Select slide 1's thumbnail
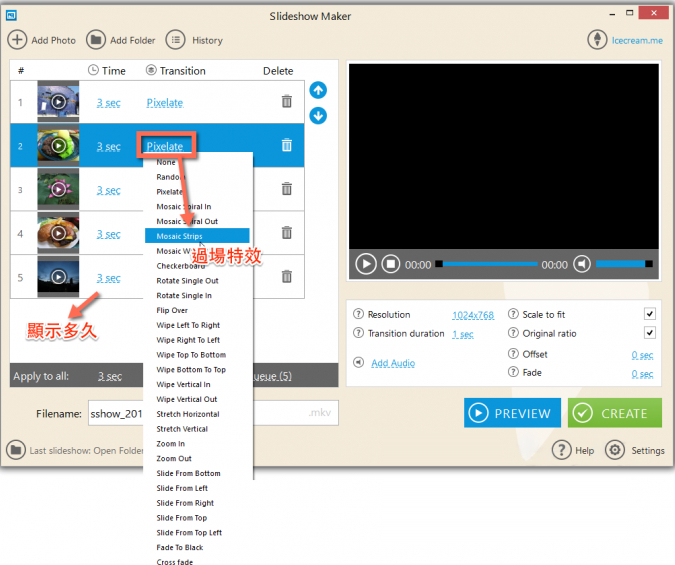The image size is (675, 565). pyautogui.click(x=58, y=102)
